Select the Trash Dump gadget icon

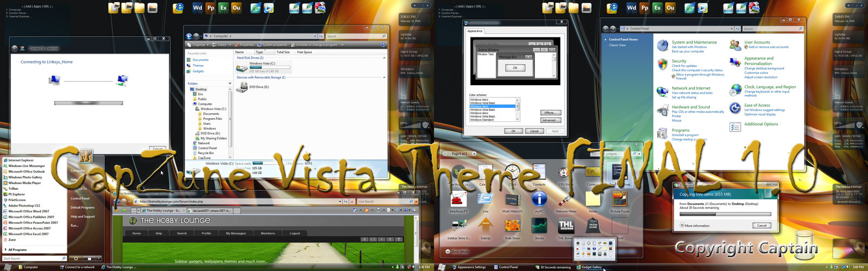(593, 225)
